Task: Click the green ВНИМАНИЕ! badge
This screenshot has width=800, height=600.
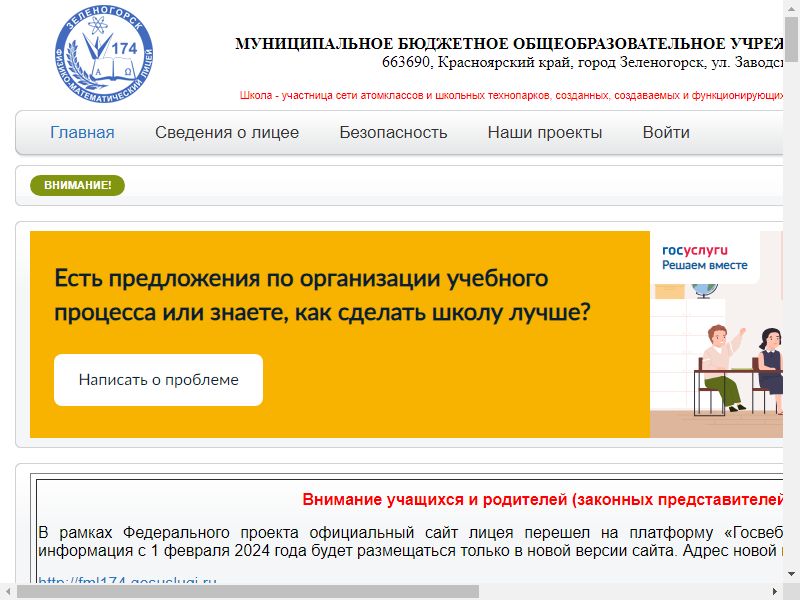Action: coord(78,185)
